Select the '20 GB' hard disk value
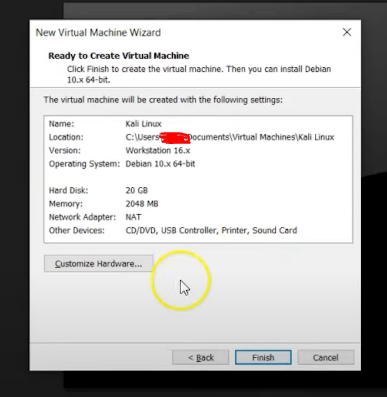 (136, 190)
